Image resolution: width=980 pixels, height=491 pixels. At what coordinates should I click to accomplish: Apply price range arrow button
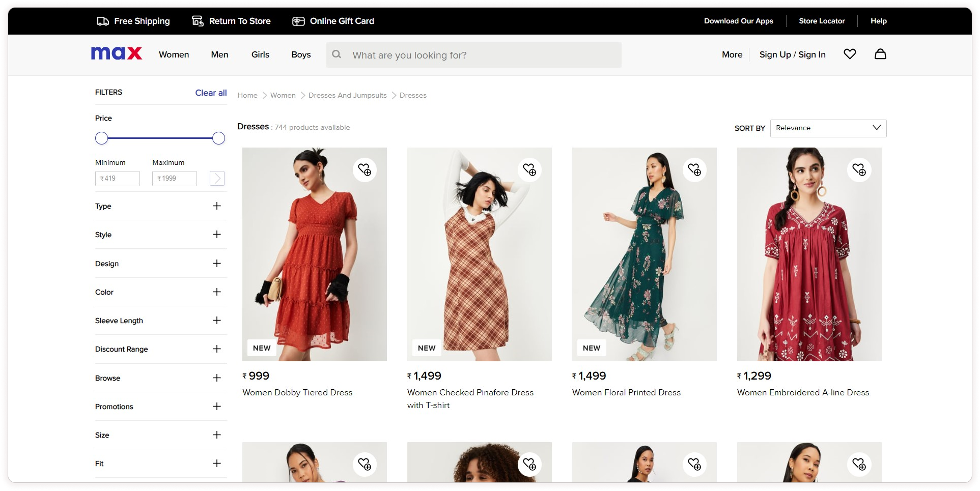click(217, 178)
